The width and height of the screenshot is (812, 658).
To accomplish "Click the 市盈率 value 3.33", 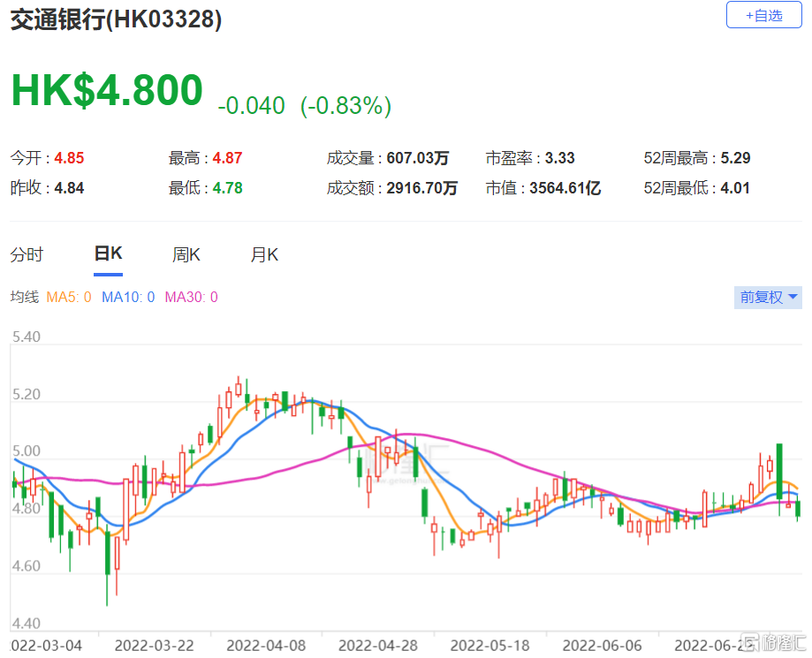I will coord(560,158).
